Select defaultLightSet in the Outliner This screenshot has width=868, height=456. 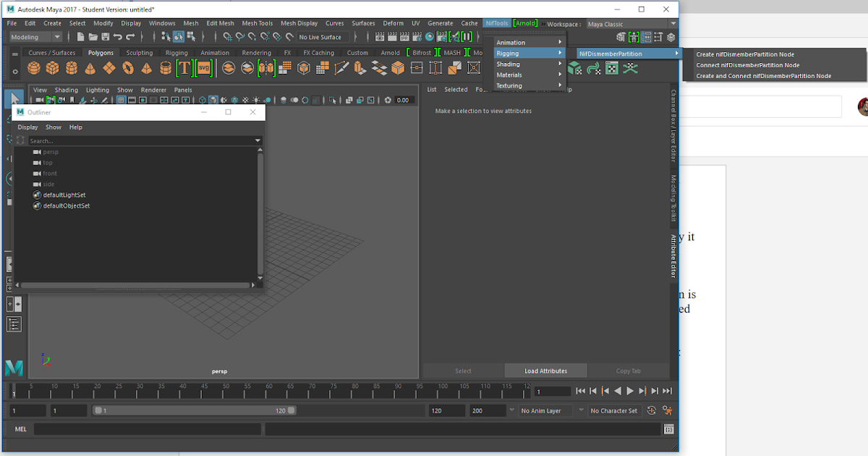tap(64, 195)
